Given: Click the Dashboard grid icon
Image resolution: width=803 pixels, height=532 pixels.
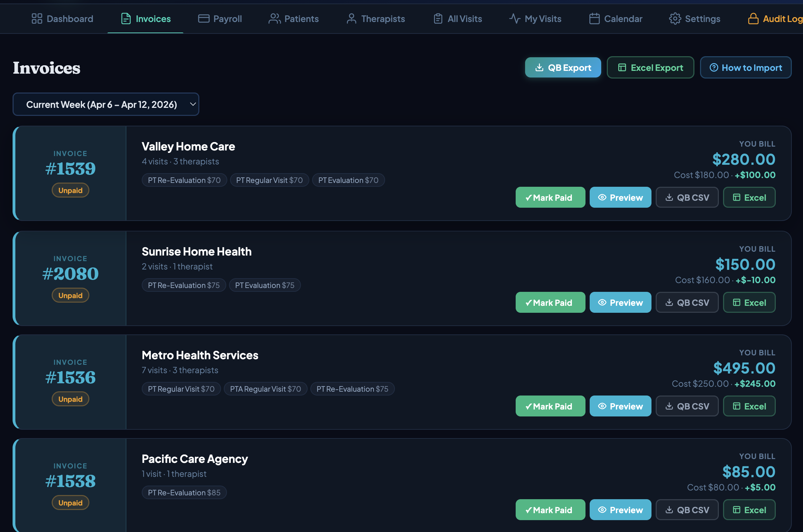Looking at the screenshot, I should 37,19.
